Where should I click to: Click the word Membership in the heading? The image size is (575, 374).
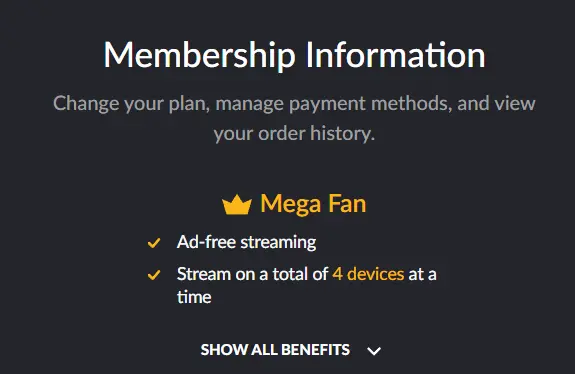(x=199, y=55)
